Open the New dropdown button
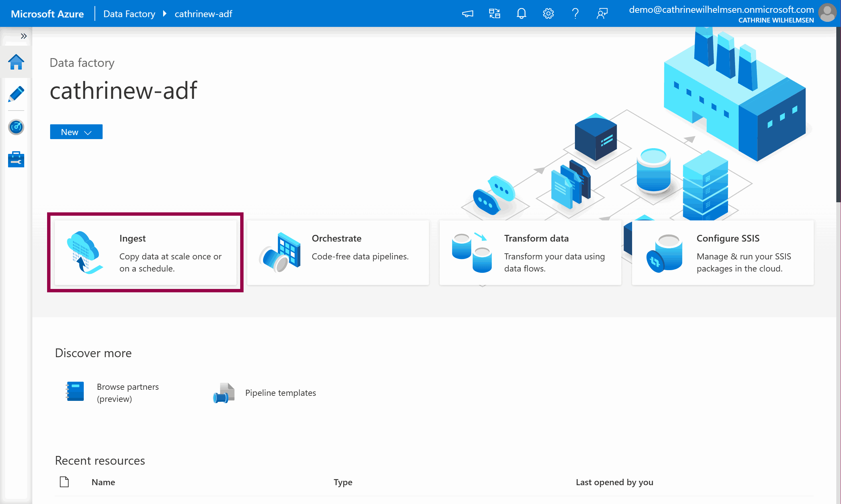The image size is (841, 504). 76,132
